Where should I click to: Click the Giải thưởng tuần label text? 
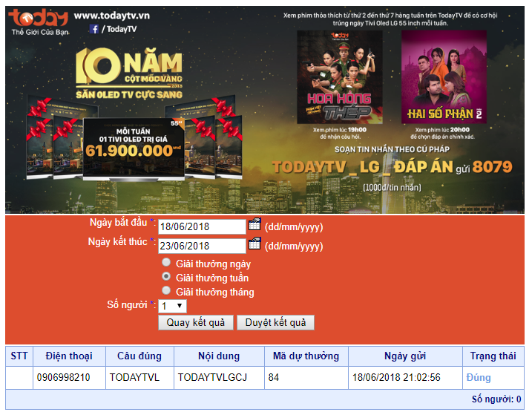point(212,278)
